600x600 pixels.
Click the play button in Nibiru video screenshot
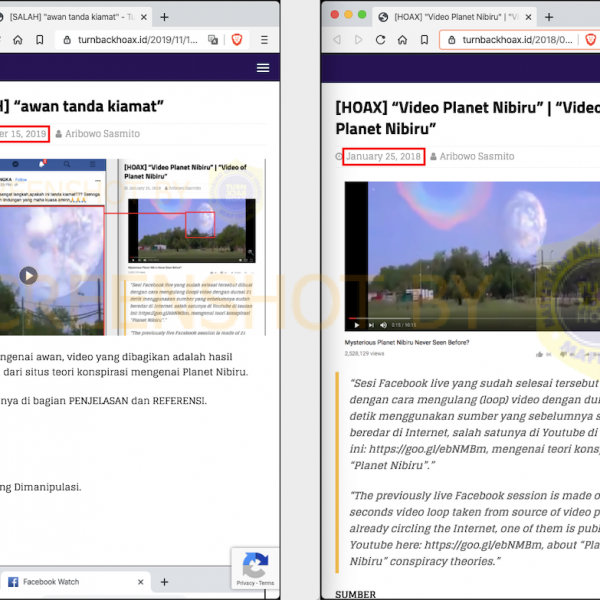coord(357,325)
